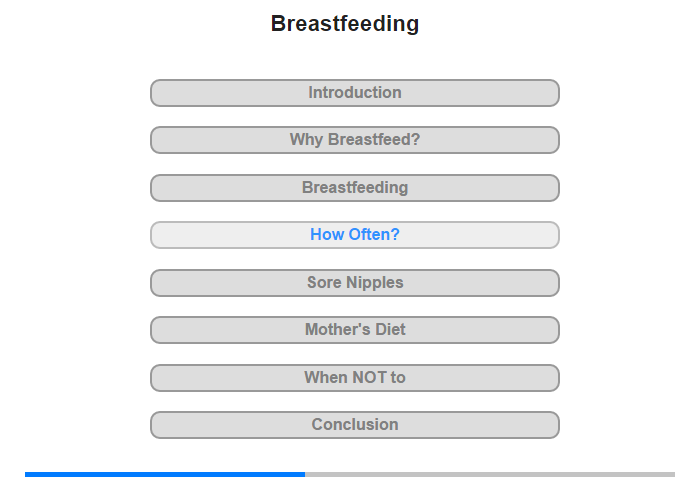Pick the last menu entry labeled Conclusion
This screenshot has width=700, height=480.
(x=354, y=425)
